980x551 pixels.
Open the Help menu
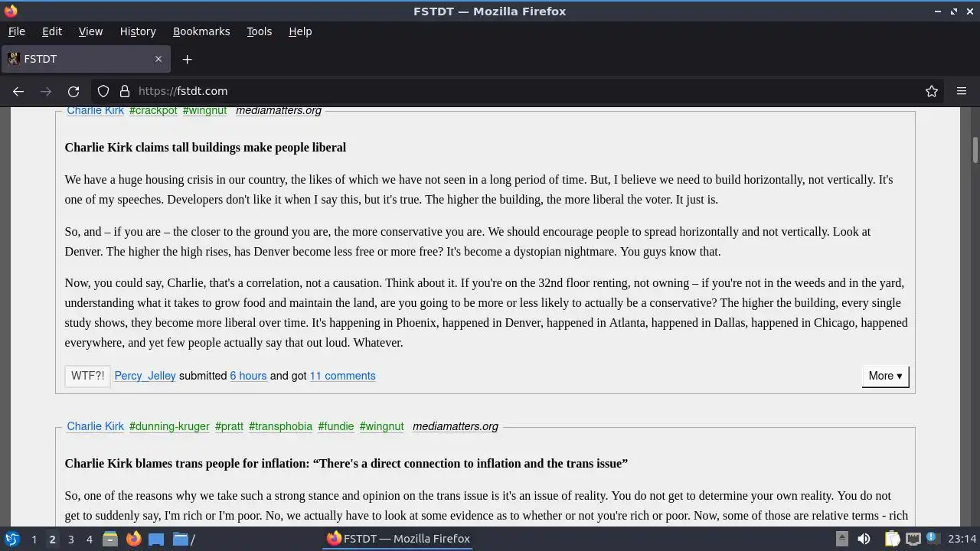tap(300, 31)
